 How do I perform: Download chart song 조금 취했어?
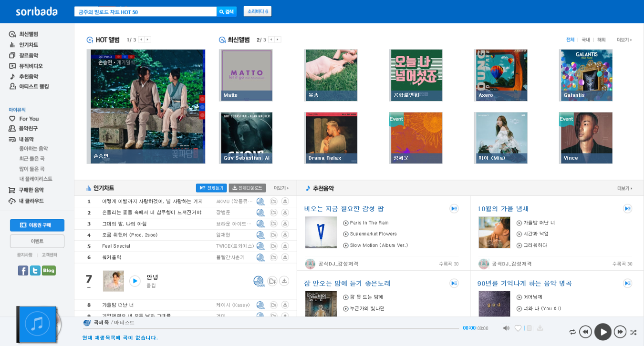(x=285, y=235)
